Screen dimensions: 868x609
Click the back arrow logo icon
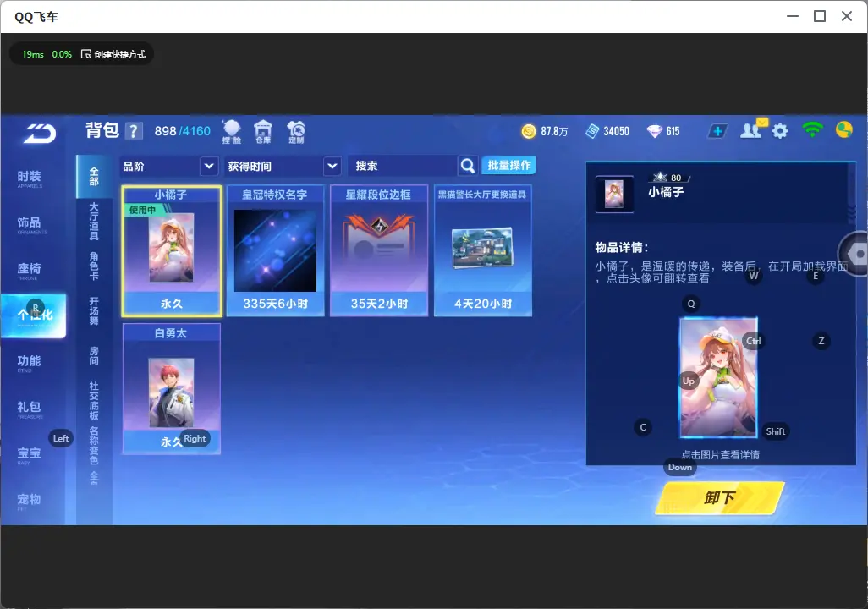(x=39, y=133)
